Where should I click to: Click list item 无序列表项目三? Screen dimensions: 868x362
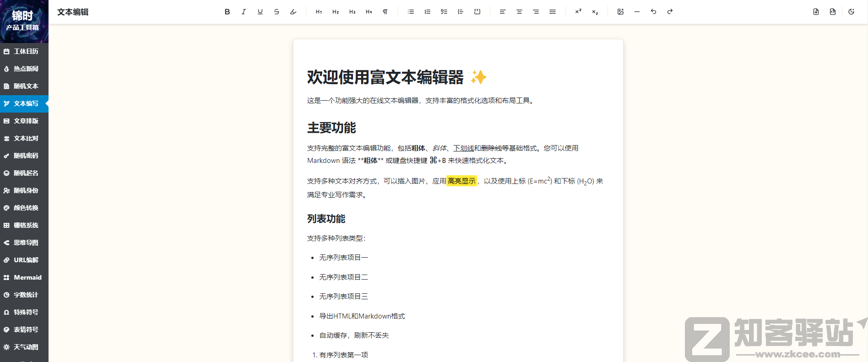coord(343,297)
